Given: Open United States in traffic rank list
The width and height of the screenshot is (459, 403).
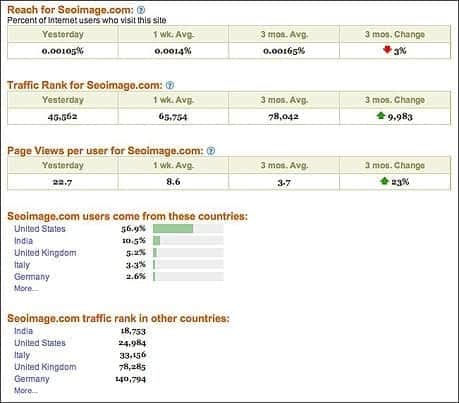Looking at the screenshot, I should (40, 343).
